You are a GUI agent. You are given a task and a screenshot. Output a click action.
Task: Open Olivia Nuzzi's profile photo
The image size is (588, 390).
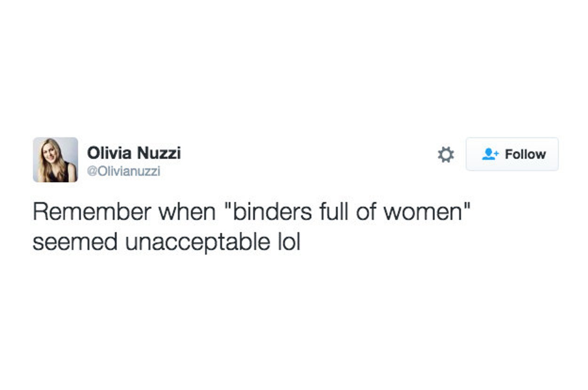coord(55,160)
